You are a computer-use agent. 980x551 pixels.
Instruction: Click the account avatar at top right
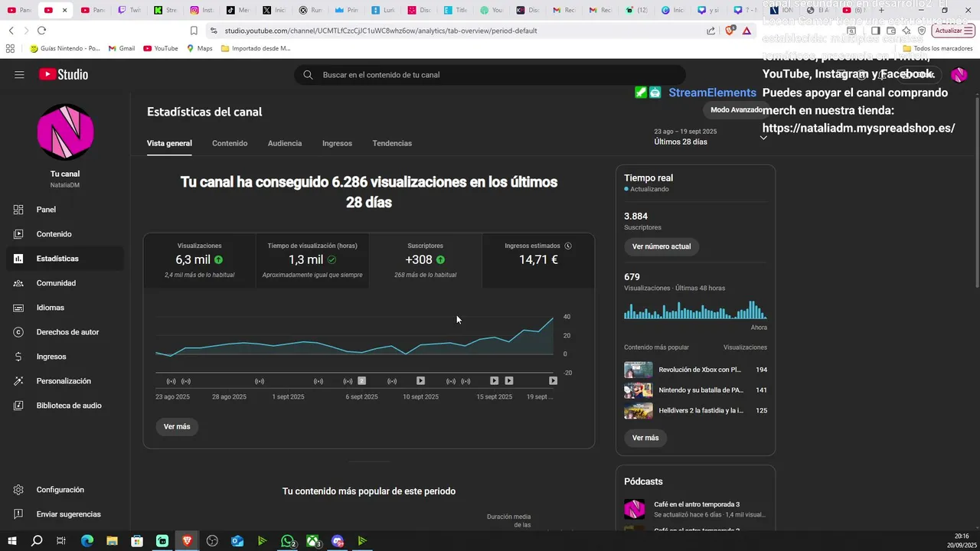pyautogui.click(x=959, y=74)
